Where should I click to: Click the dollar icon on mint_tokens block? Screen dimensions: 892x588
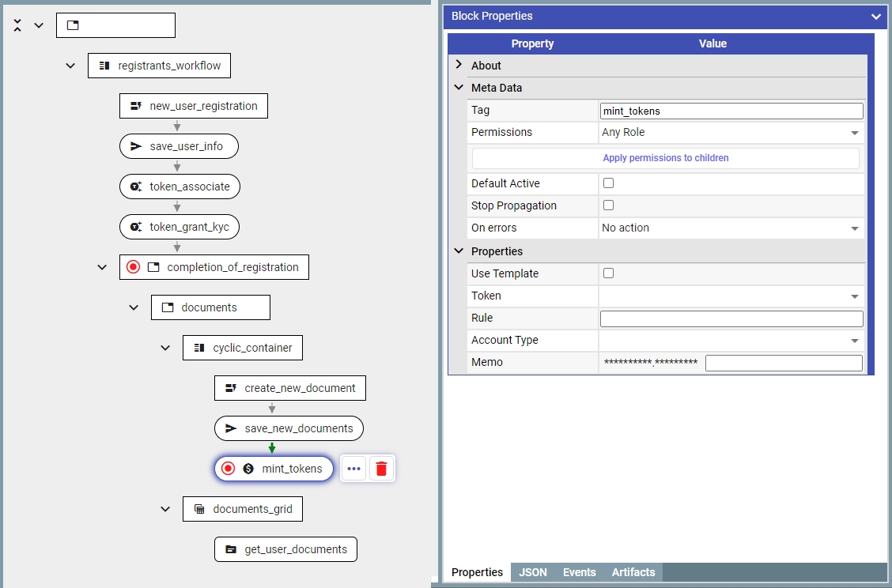coord(248,469)
